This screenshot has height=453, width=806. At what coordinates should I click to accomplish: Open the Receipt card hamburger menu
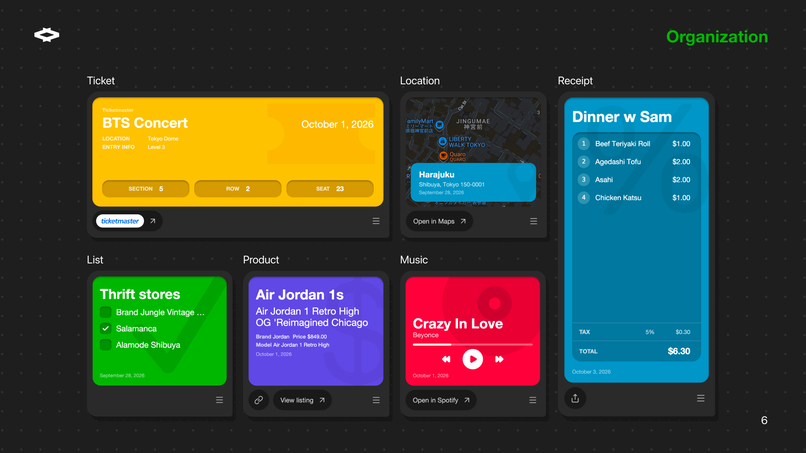click(x=701, y=398)
